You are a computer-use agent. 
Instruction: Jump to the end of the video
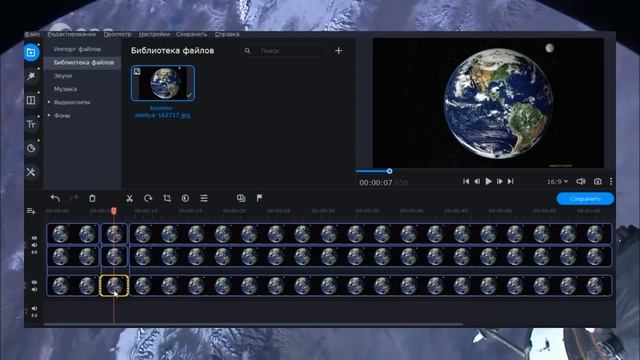point(511,181)
